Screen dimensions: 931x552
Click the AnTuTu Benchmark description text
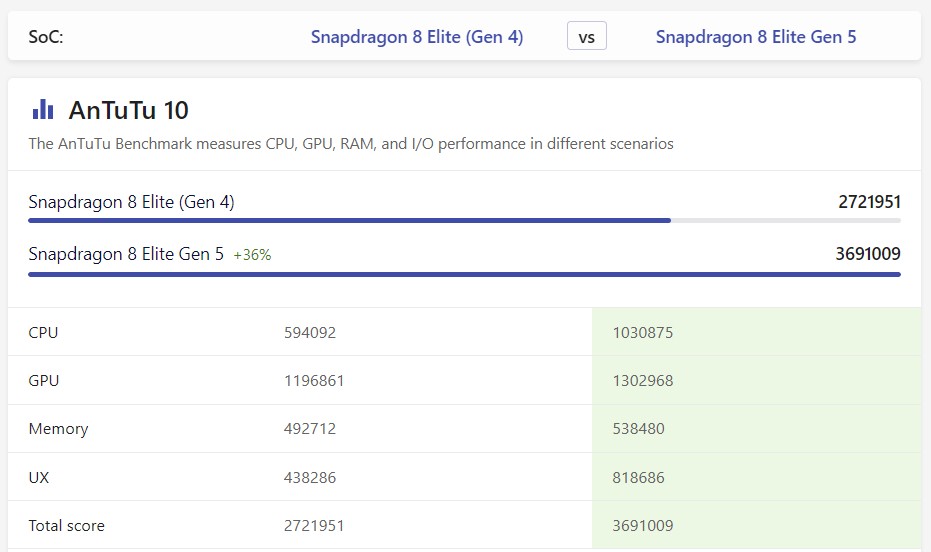coord(351,144)
